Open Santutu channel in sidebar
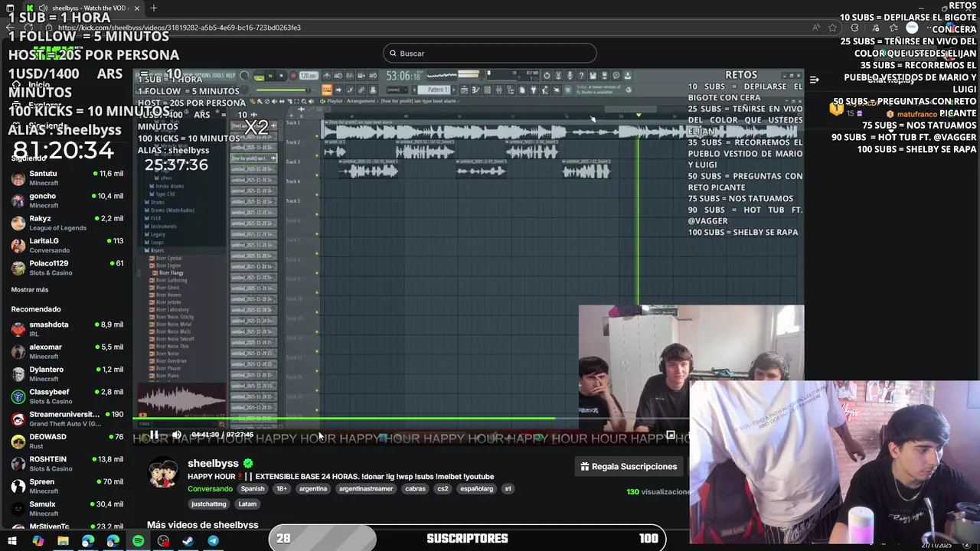980x551 pixels. pos(67,178)
